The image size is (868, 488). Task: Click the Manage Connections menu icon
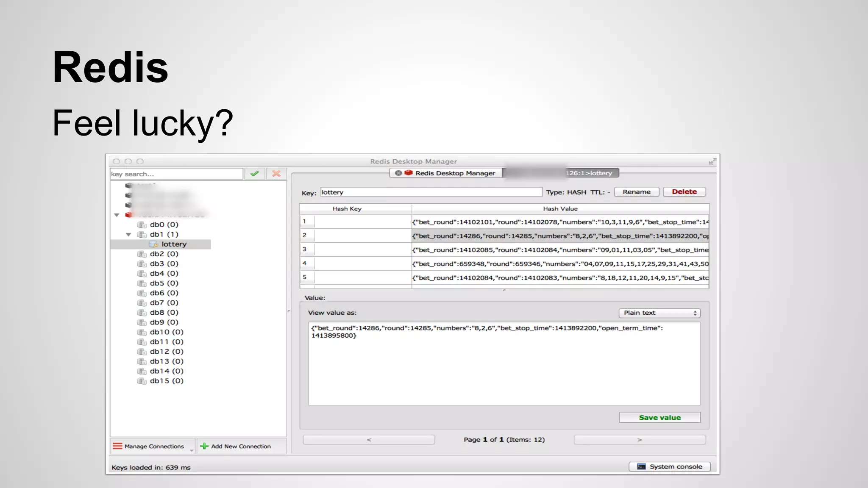pyautogui.click(x=117, y=446)
